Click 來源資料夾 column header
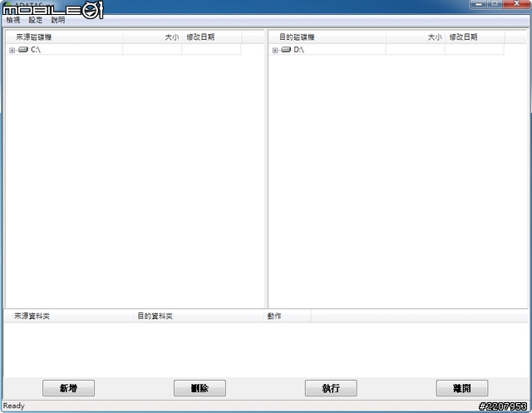 (68, 316)
